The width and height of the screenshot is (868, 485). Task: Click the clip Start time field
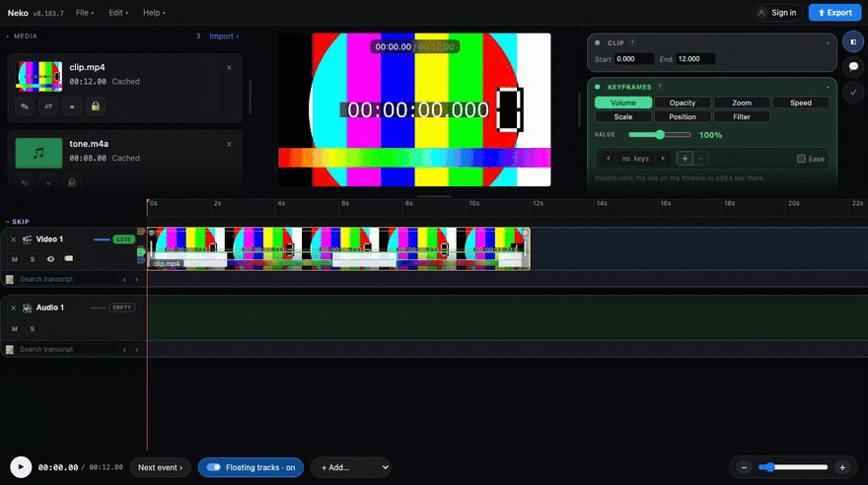coord(634,59)
